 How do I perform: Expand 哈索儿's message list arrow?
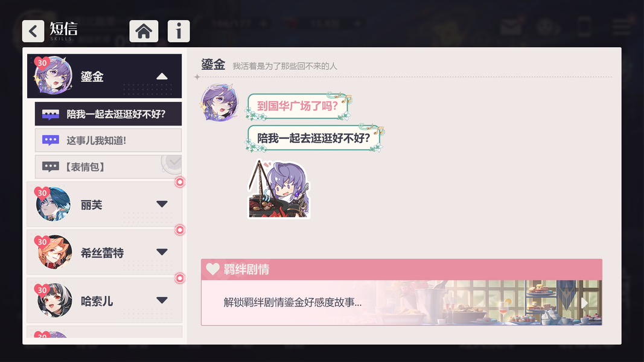(162, 300)
